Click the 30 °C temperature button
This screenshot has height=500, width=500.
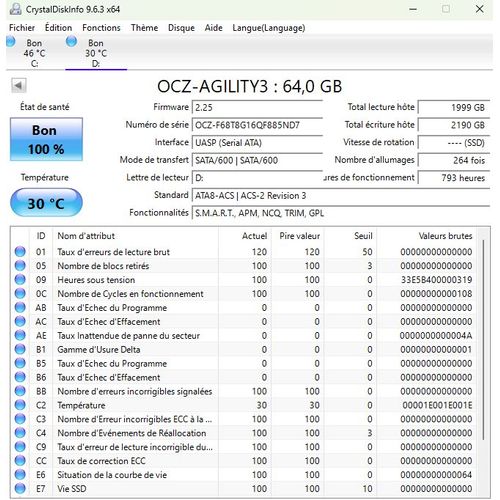[x=46, y=203]
